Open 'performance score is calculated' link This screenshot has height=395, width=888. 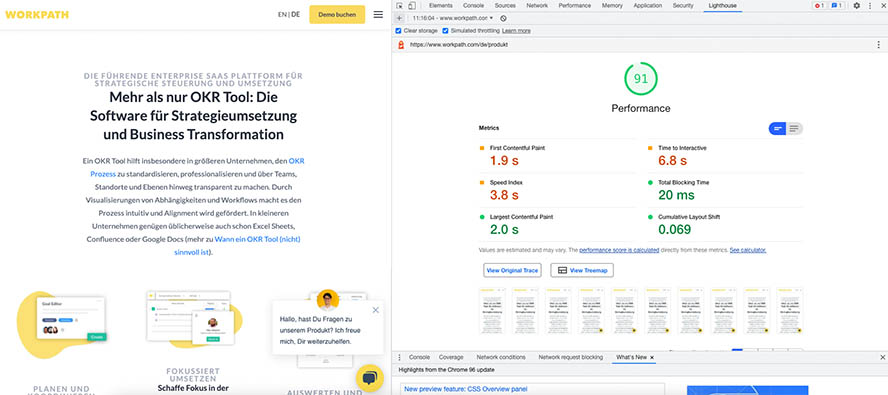pyautogui.click(x=619, y=250)
